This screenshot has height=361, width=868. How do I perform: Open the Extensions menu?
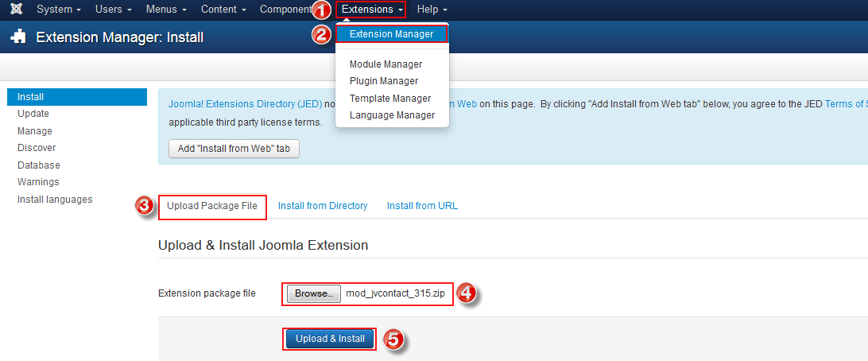372,10
